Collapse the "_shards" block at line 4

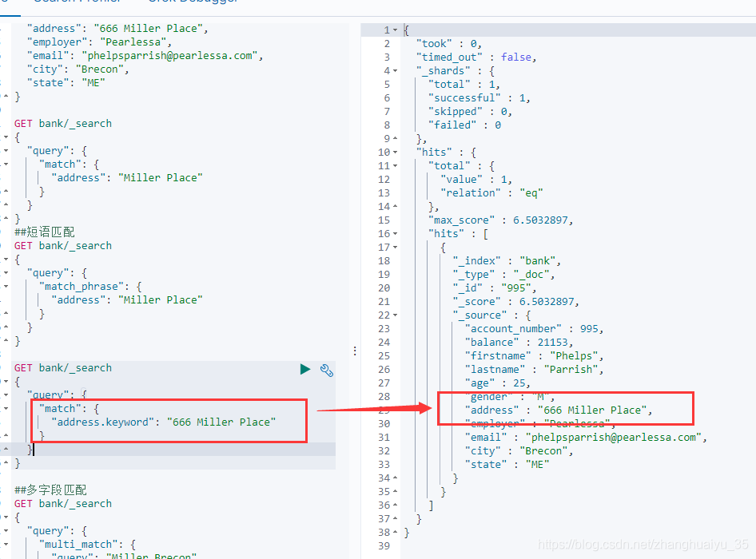(396, 71)
